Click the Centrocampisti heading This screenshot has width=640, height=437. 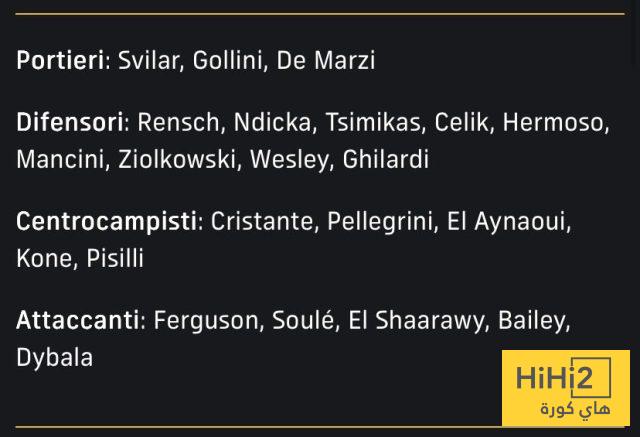click(106, 221)
